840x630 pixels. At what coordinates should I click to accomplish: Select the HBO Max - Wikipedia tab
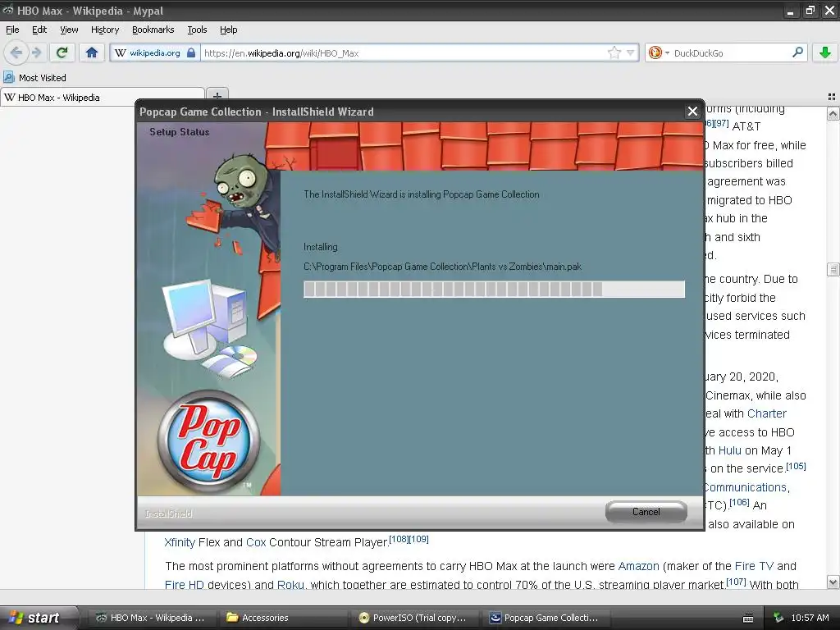(103, 98)
